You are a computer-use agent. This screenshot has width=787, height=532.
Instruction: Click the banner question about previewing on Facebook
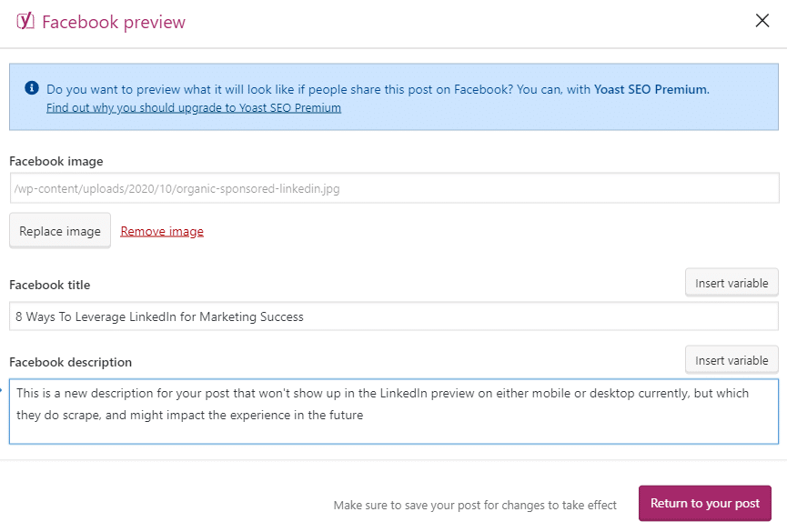tap(318, 89)
